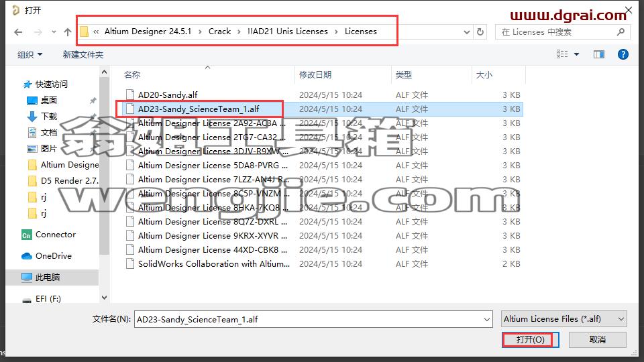
Task: Click the Forward navigation arrow
Action: coord(38,32)
